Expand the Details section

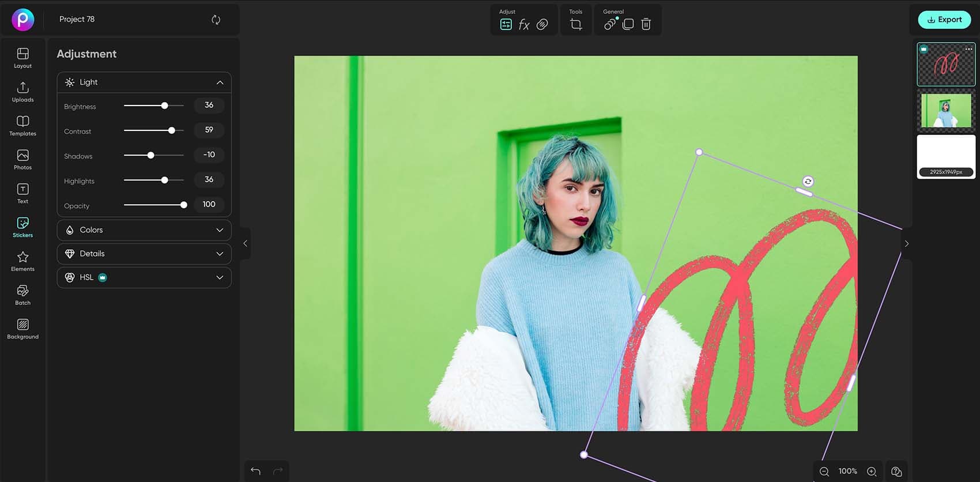(x=144, y=254)
